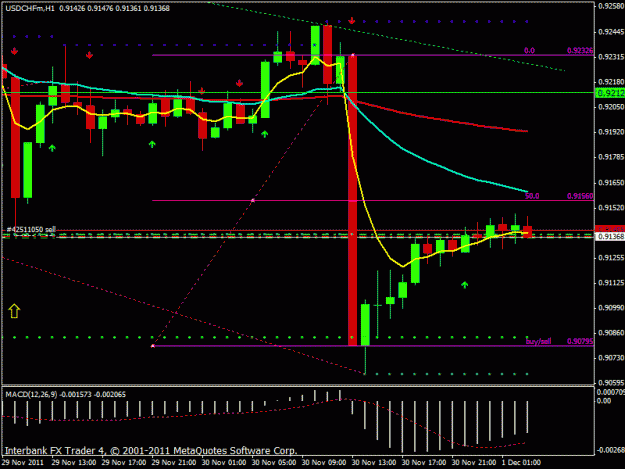Viewport: 625px width, 469px height.
Task: Select Fibonacci 0.0 level label 0.92326
Action: pos(580,51)
